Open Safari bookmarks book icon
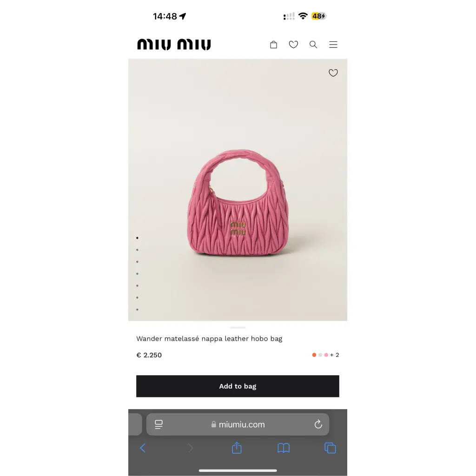Image resolution: width=476 pixels, height=476 pixels. pyautogui.click(x=284, y=448)
